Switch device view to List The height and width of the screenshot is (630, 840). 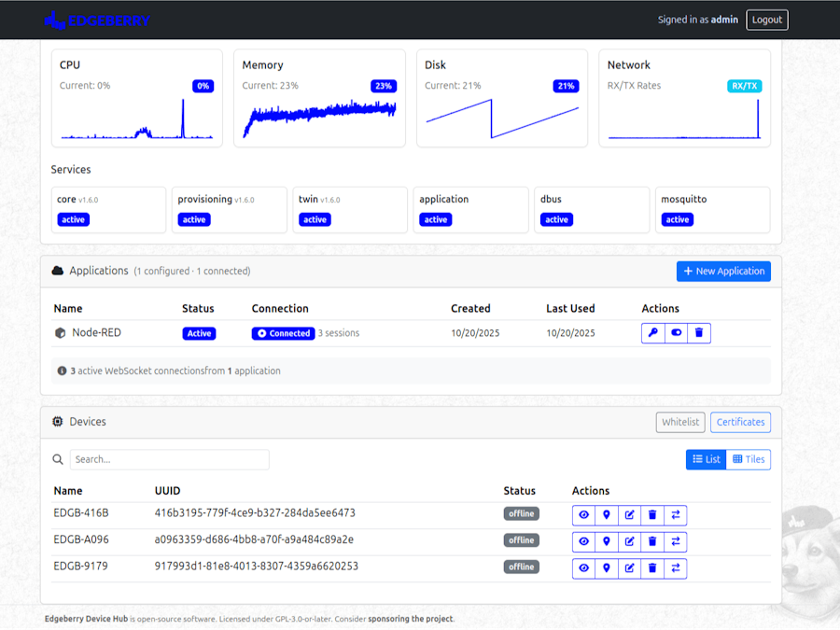(706, 459)
